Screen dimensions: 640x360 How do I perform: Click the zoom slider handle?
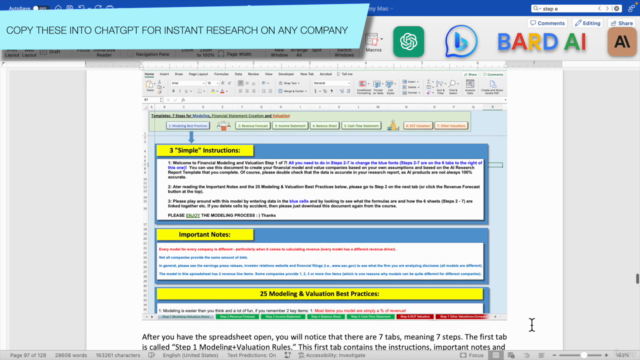click(584, 355)
